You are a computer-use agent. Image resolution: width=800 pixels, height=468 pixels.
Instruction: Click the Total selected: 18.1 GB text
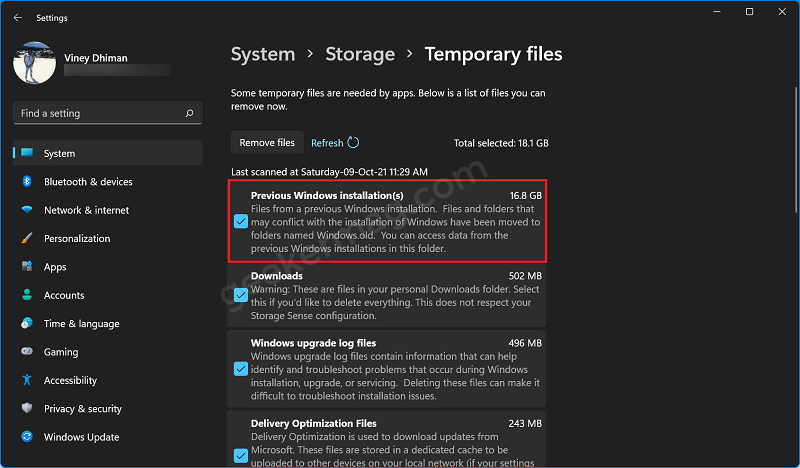coord(501,143)
